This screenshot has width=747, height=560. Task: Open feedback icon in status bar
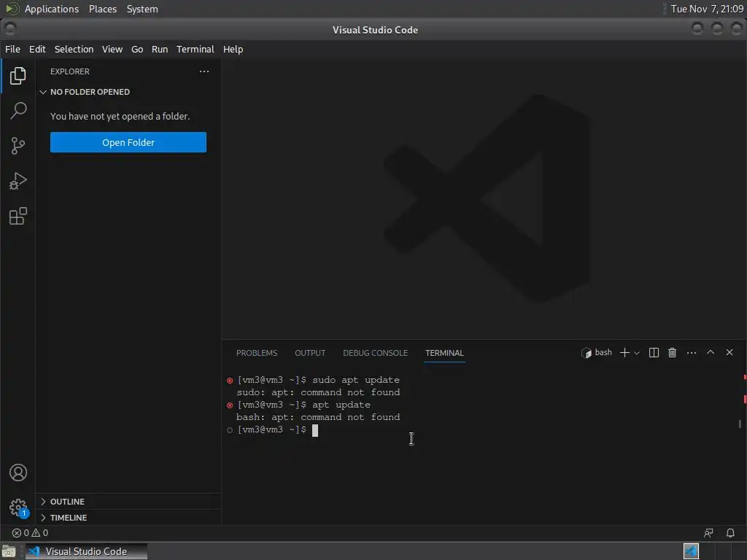click(x=709, y=533)
